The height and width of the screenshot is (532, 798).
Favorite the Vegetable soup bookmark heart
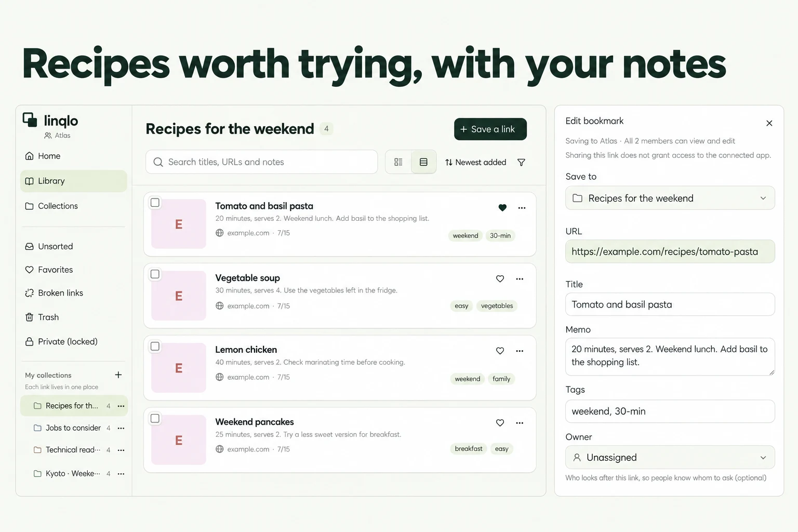[500, 279]
